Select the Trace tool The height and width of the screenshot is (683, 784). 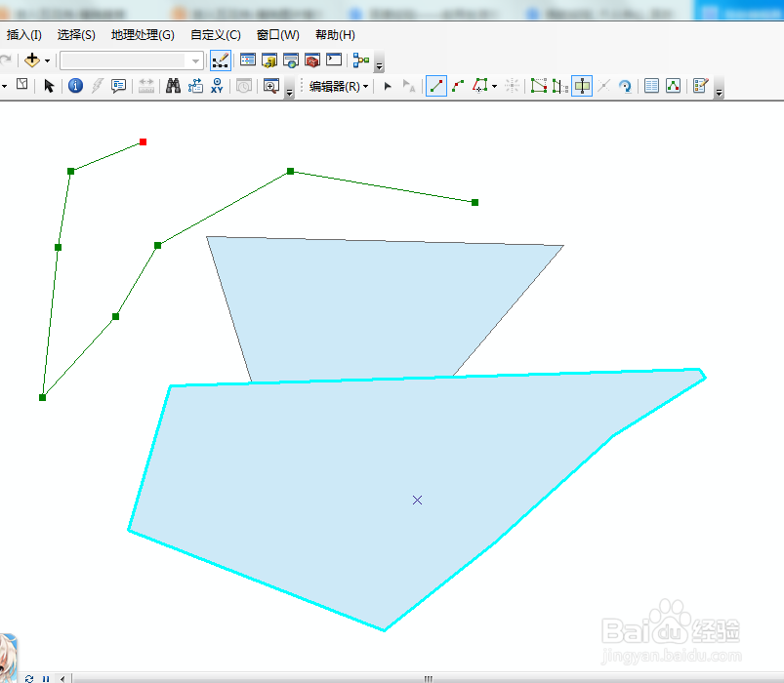point(480,86)
